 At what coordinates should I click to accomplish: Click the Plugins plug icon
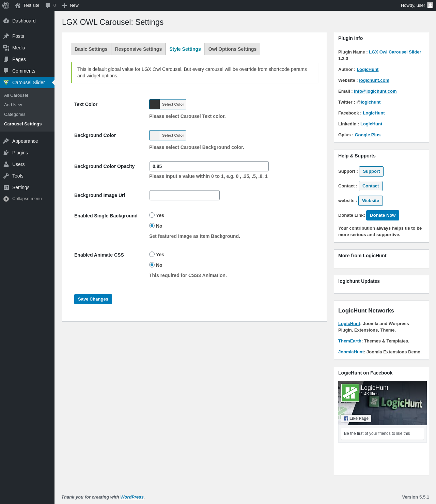coord(6,153)
